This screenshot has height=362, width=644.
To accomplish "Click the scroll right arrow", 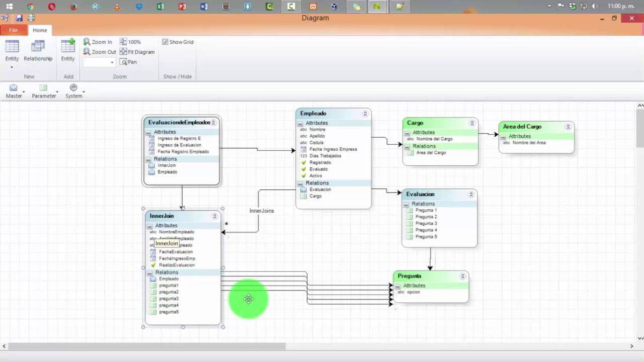I will (632, 346).
